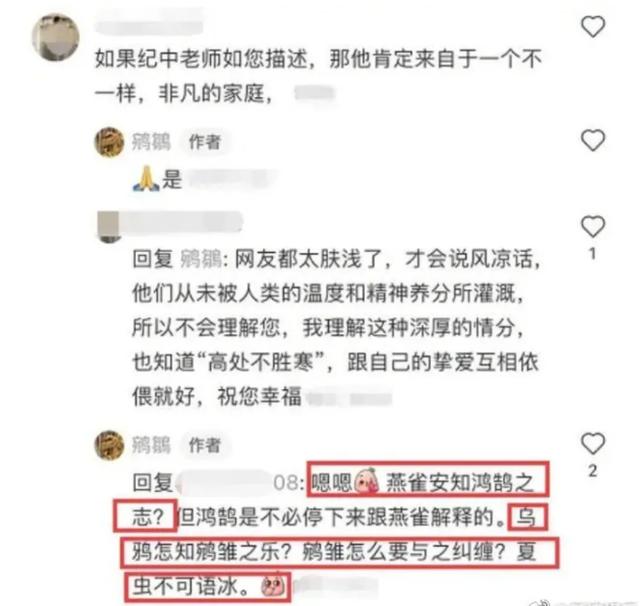Tap the 作者 badge on the last reply

click(x=204, y=445)
